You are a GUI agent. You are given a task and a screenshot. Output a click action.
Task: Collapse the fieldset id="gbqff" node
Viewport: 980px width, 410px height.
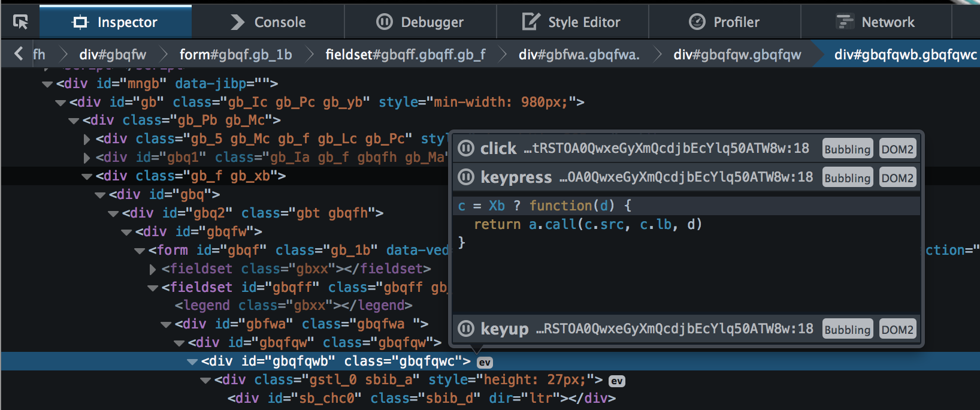click(153, 288)
